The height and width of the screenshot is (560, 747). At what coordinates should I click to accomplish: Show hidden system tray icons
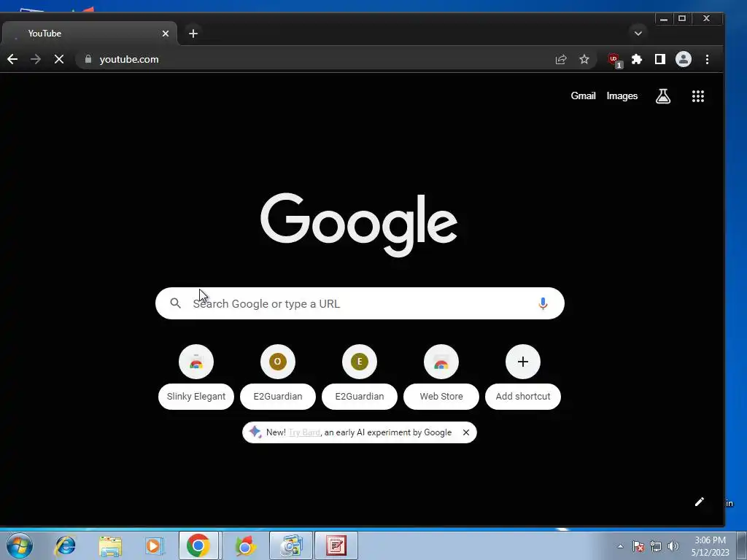pyautogui.click(x=620, y=546)
